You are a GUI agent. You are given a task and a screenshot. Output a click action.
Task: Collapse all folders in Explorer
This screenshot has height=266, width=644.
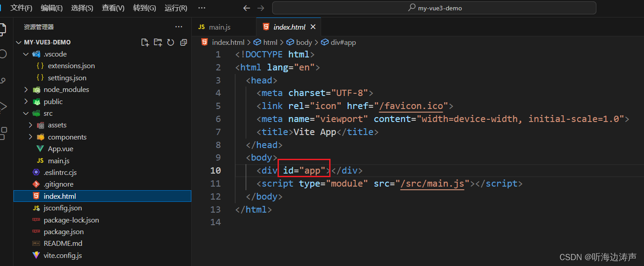tap(183, 42)
